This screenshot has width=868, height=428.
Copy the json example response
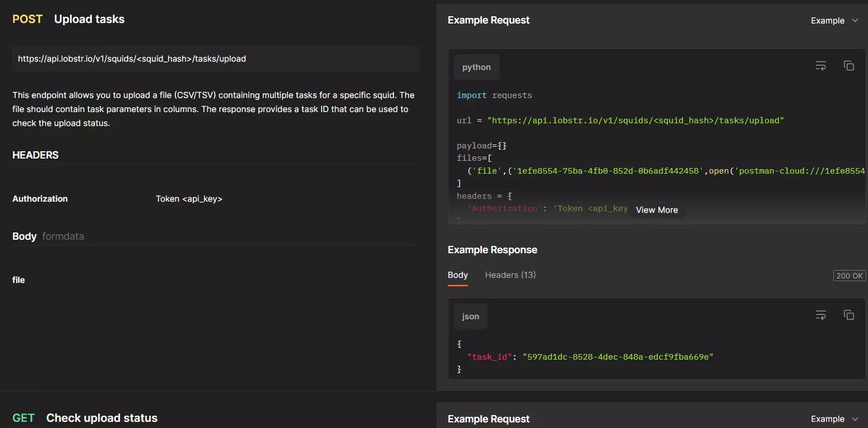(848, 315)
